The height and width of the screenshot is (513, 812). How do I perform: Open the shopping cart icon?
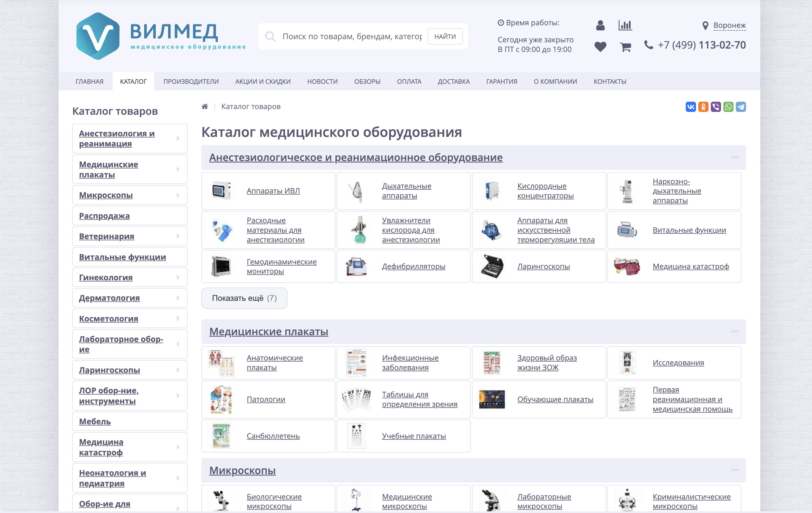[625, 47]
